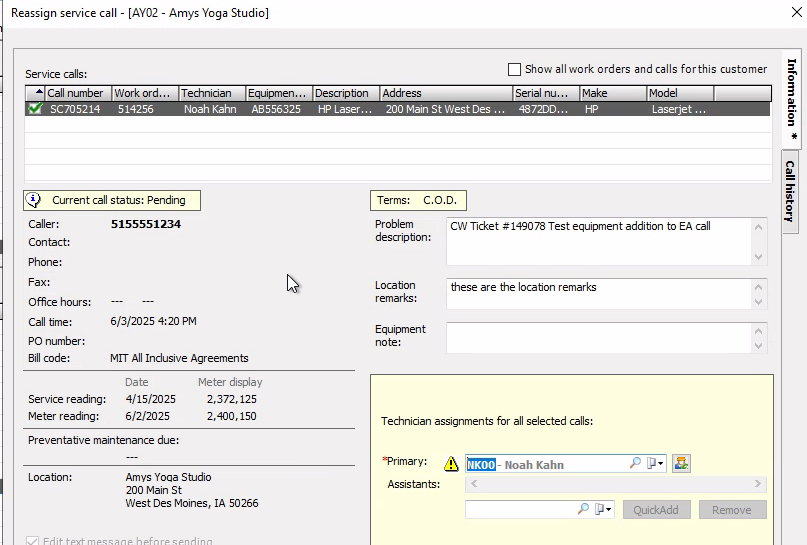Enable Show all work orders and calls
The height and width of the screenshot is (545, 807).
click(514, 69)
